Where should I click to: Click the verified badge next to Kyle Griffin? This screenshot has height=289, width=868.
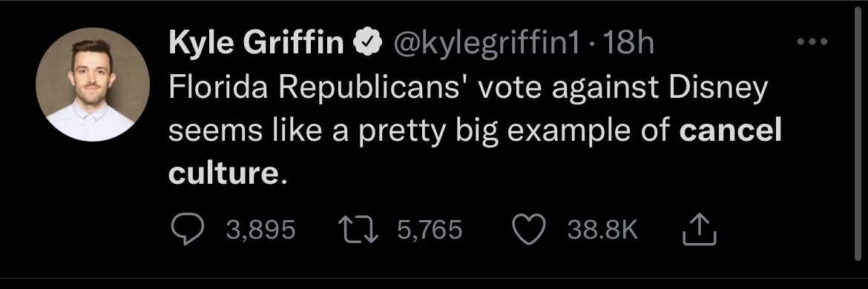pos(367,42)
